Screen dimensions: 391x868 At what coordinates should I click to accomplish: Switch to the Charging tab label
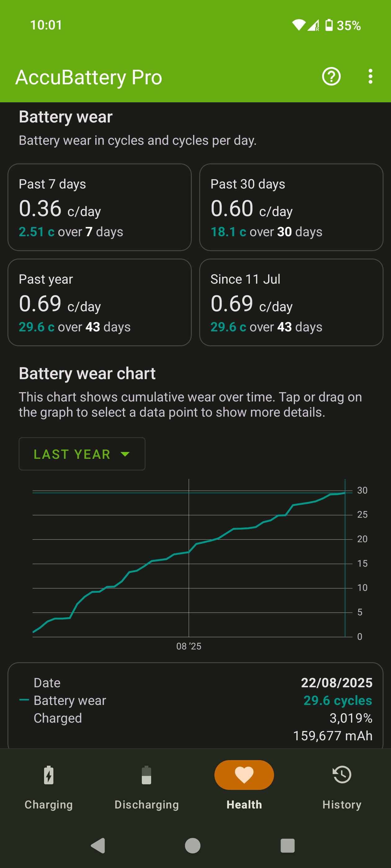point(49,805)
